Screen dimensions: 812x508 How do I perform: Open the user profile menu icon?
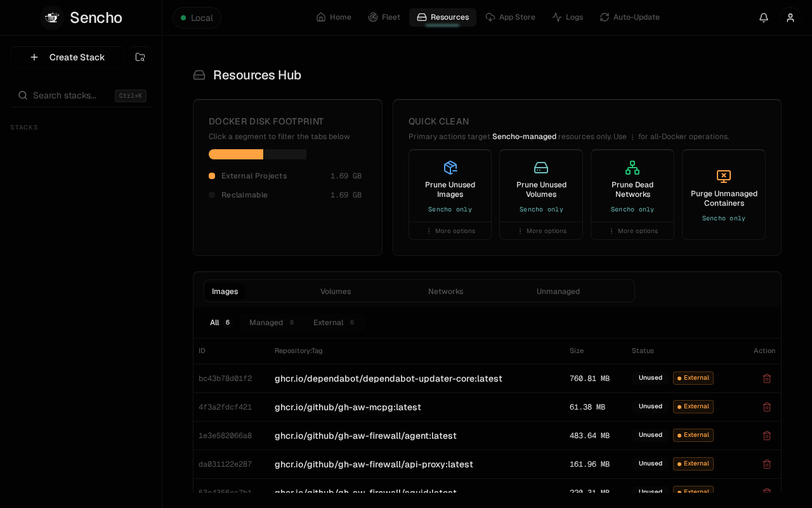tap(790, 18)
